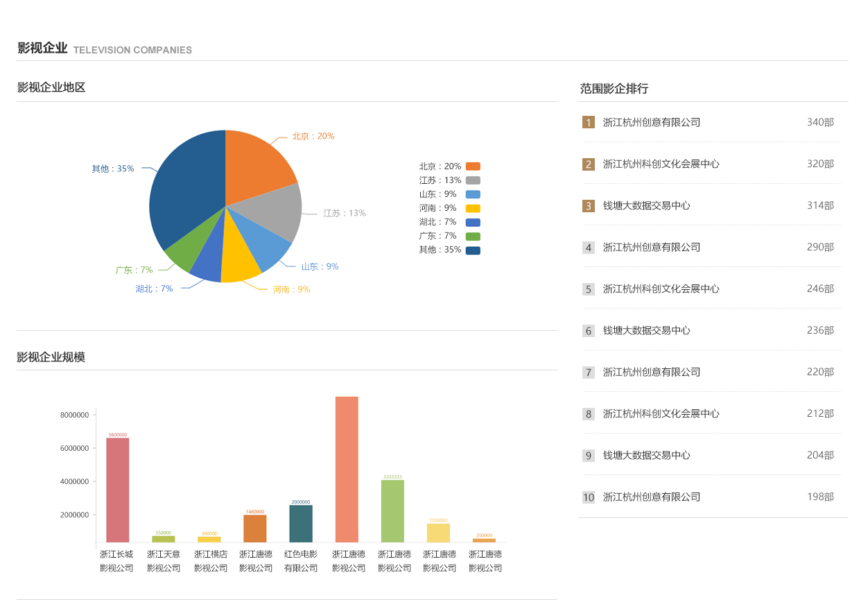Click the 红色电影有限公司 axis label
This screenshot has width=868, height=600.
click(x=301, y=561)
